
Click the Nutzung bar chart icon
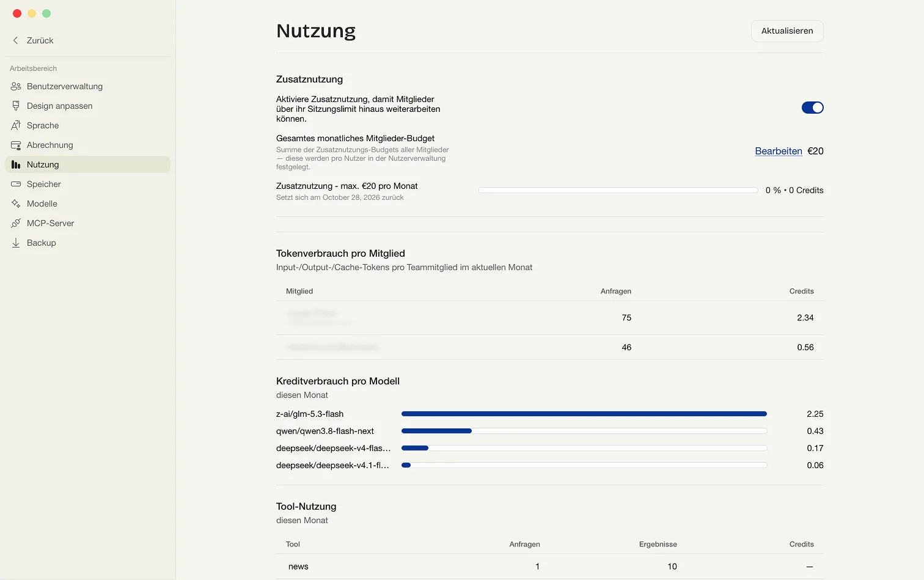(x=16, y=164)
